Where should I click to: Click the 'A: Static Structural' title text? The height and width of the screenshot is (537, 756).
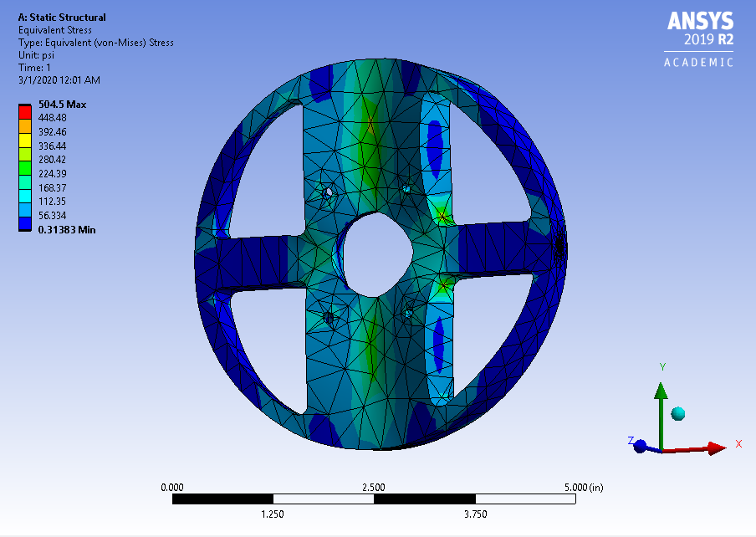click(x=62, y=18)
